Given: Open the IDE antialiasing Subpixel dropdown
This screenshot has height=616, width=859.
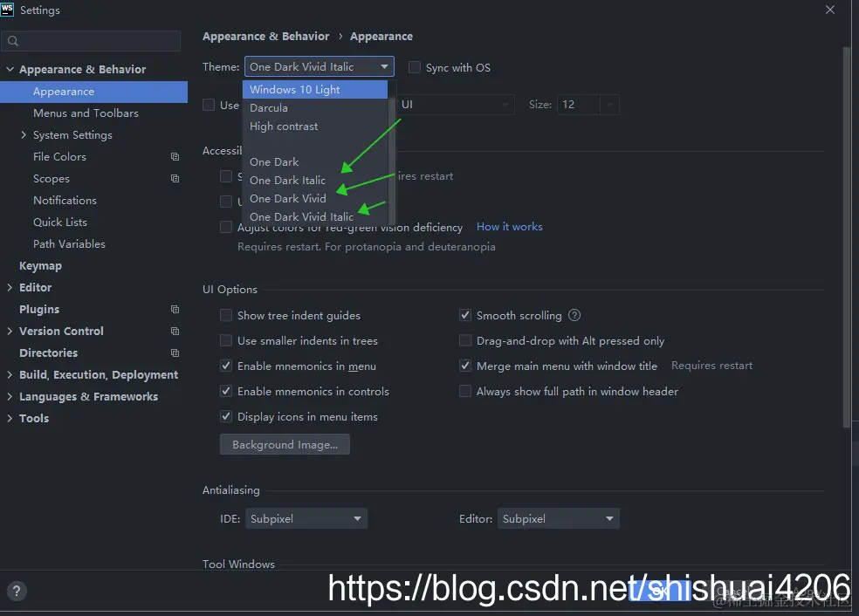Looking at the screenshot, I should [x=306, y=518].
